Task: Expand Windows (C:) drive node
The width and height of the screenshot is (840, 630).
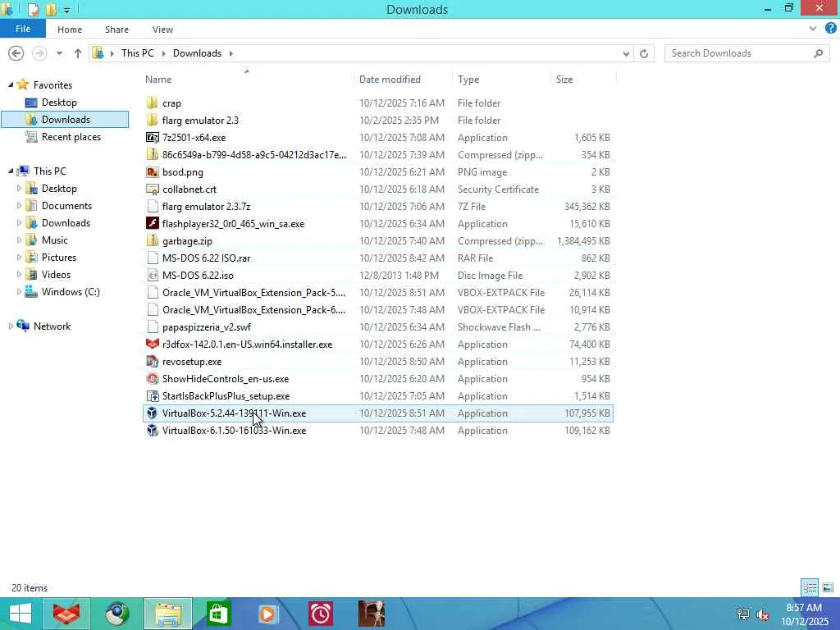Action: pyautogui.click(x=19, y=292)
